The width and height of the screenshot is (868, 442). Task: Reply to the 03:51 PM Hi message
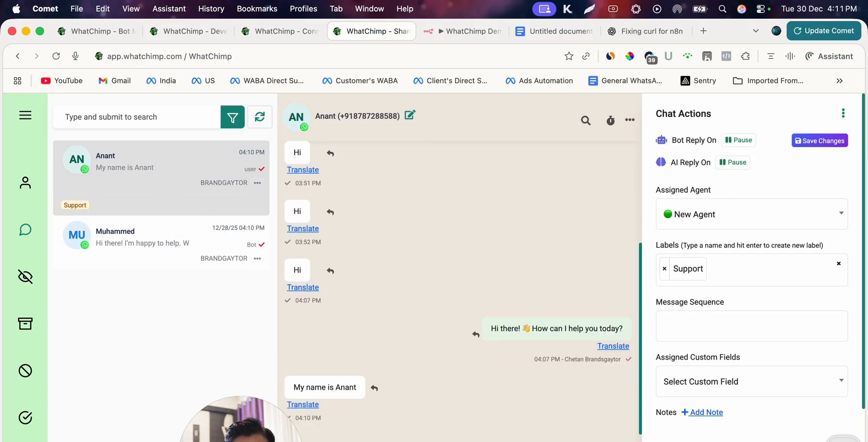[x=330, y=153]
